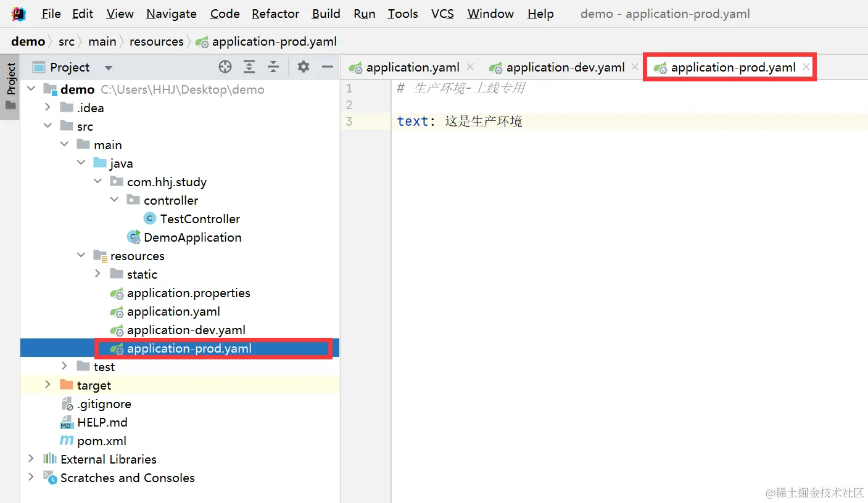Click the DemoApplication run class icon
The image size is (868, 503).
[133, 237]
